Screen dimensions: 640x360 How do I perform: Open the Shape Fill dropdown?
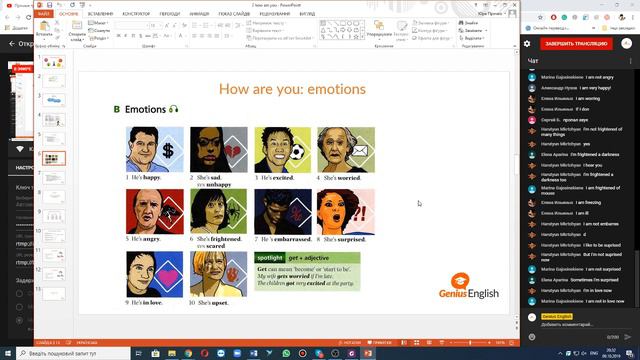(x=431, y=23)
